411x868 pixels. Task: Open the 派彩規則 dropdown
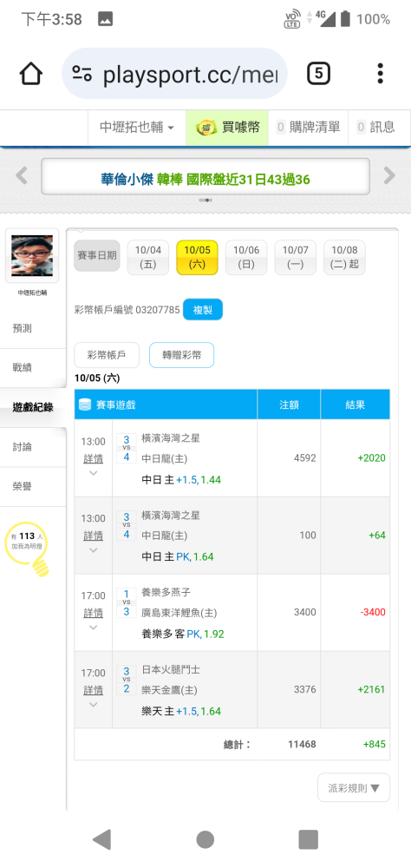pyautogui.click(x=354, y=788)
